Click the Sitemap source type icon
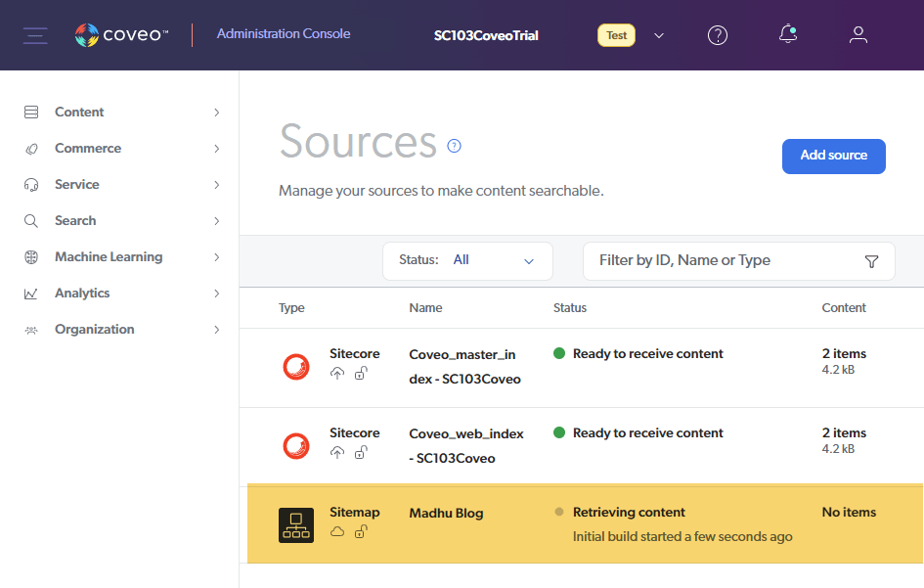This screenshot has width=924, height=588. [296, 525]
